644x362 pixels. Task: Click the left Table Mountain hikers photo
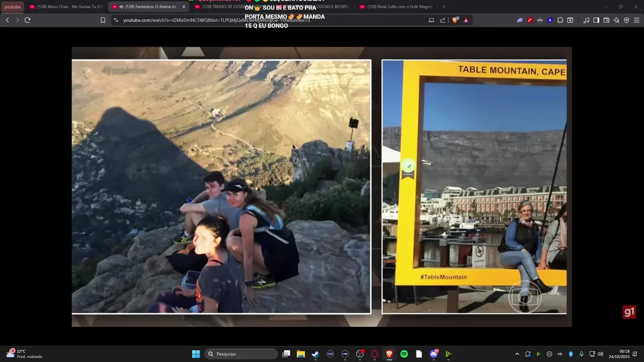(221, 187)
